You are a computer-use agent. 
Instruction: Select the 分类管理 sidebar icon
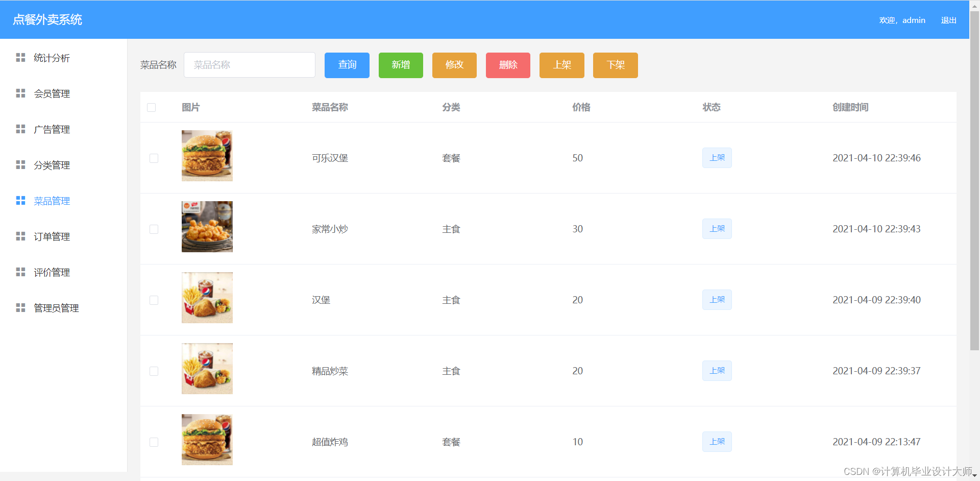20,165
